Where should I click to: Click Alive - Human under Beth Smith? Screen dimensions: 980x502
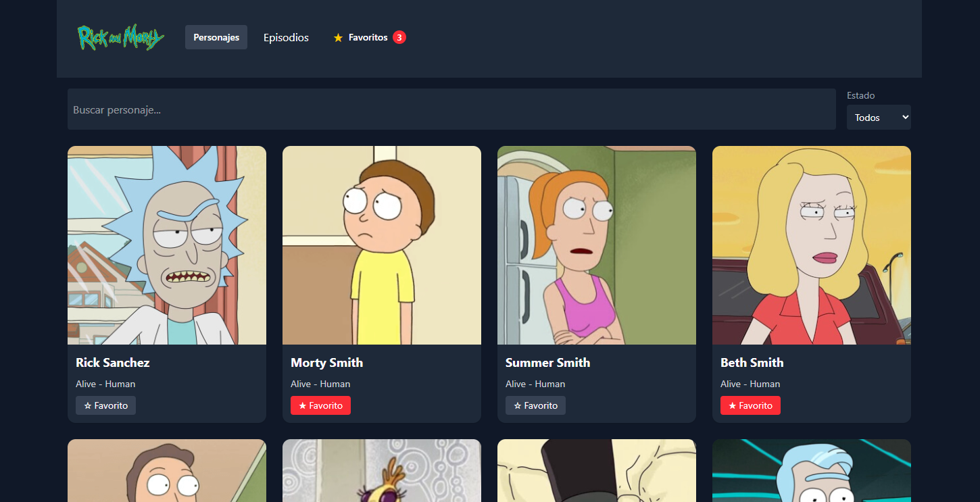[750, 384]
